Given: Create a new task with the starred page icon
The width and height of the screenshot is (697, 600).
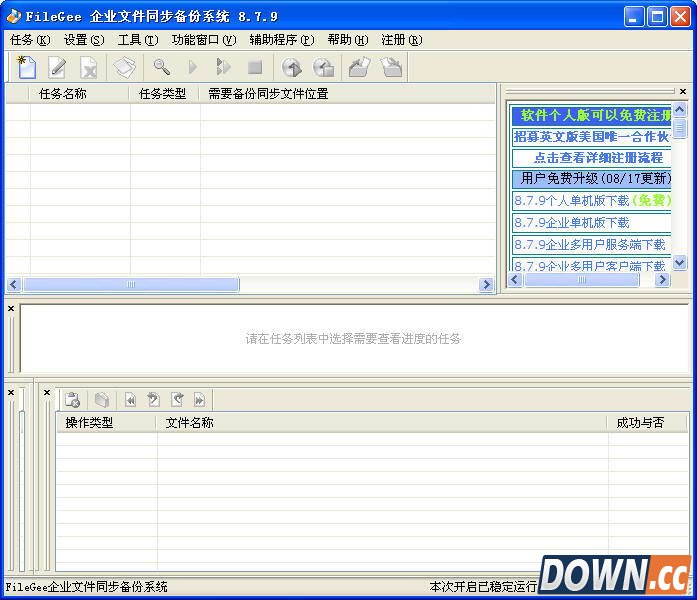Looking at the screenshot, I should point(26,67).
